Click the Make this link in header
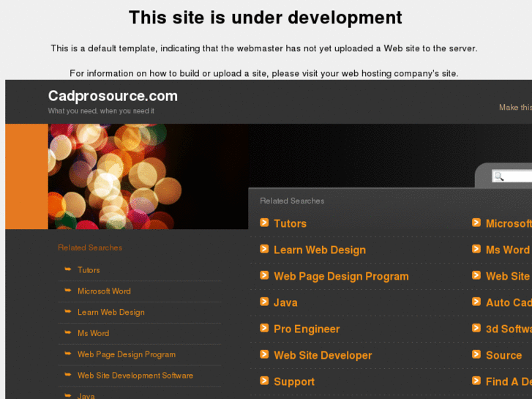532x399 pixels. pos(515,108)
